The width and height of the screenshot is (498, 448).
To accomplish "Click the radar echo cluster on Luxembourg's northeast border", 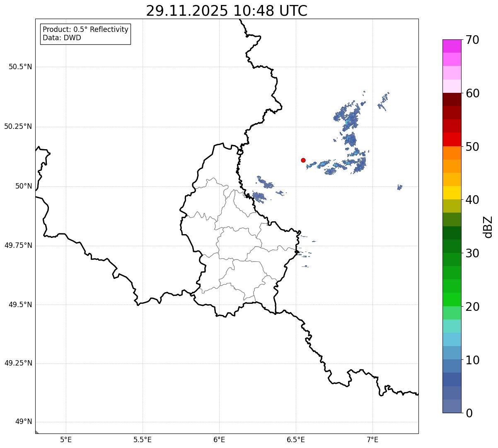I will tap(259, 197).
